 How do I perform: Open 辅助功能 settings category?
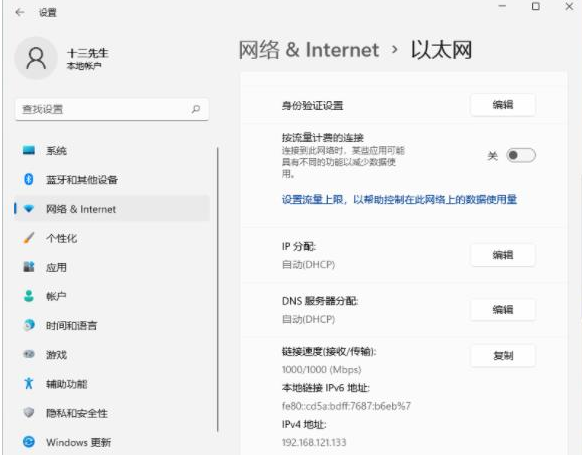pos(112,384)
